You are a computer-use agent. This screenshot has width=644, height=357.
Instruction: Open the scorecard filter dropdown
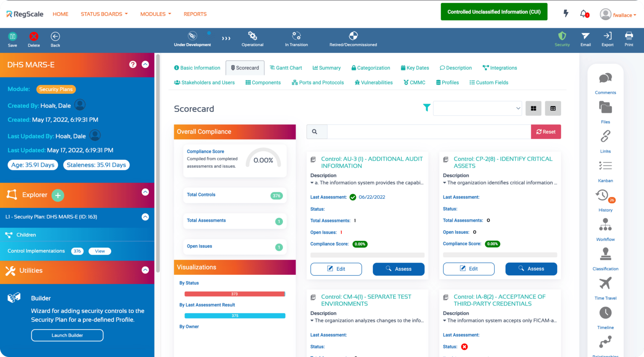pyautogui.click(x=477, y=108)
